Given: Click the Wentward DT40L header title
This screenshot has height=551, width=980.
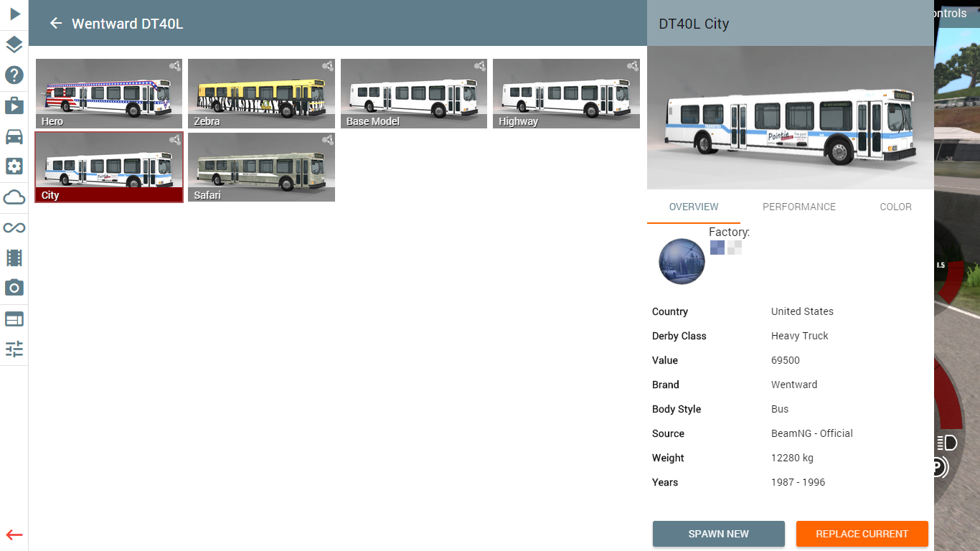Looking at the screenshot, I should click(128, 24).
